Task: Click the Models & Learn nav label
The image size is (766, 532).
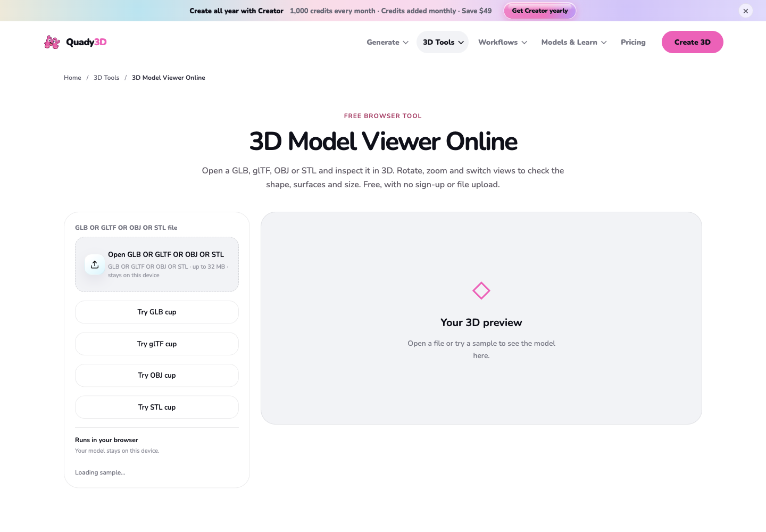Action: [x=569, y=42]
